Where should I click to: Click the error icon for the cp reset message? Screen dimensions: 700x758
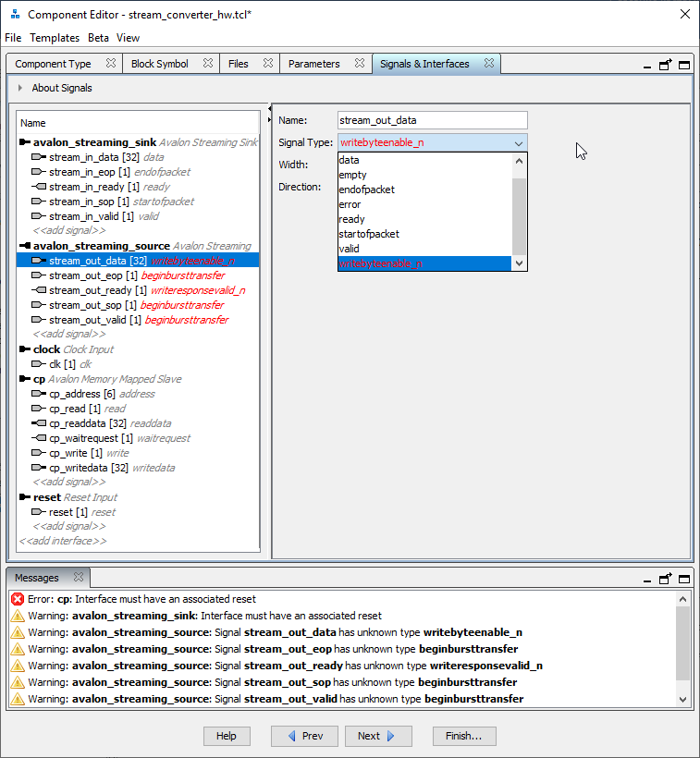point(17,599)
